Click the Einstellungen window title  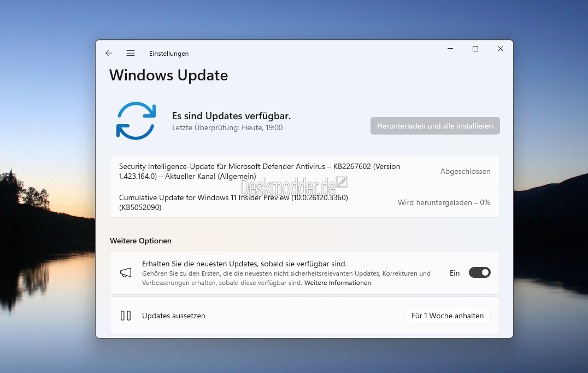click(x=169, y=54)
